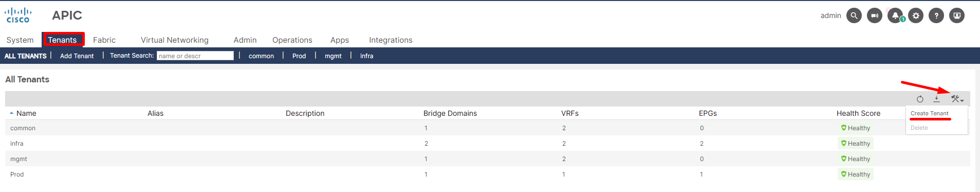Screen dimensions: 980x192
Task: Click the search magnifier icon next to admin
Action: tap(854, 15)
